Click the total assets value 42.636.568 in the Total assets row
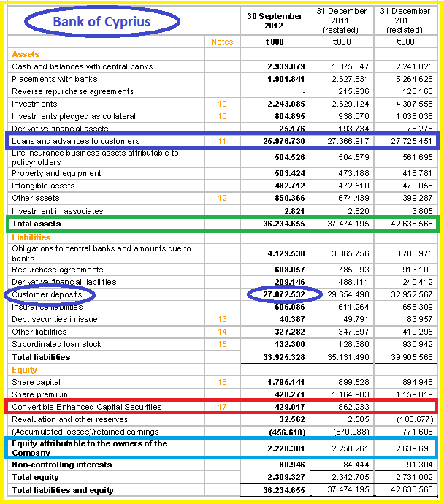The height and width of the screenshot is (504, 444). (x=412, y=224)
